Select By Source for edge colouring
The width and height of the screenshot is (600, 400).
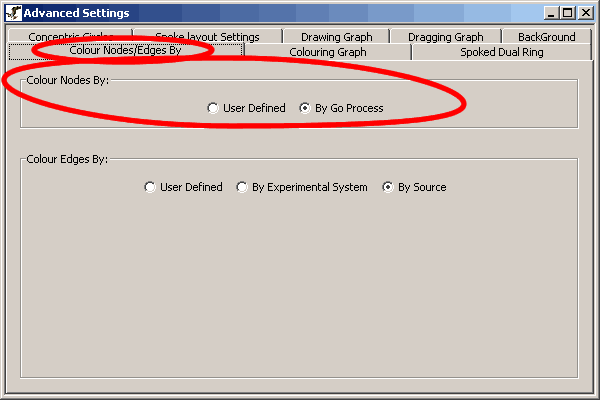tap(388, 187)
